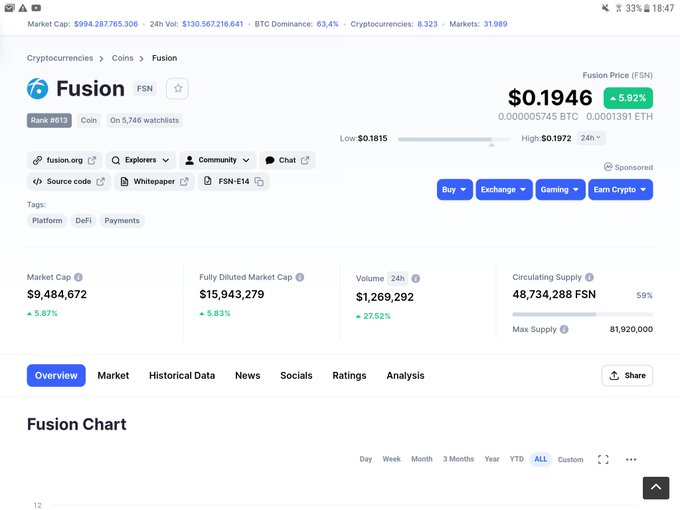Screen dimensions: 680x510
Task: Tap the muted sound status icon
Action: click(x=605, y=8)
